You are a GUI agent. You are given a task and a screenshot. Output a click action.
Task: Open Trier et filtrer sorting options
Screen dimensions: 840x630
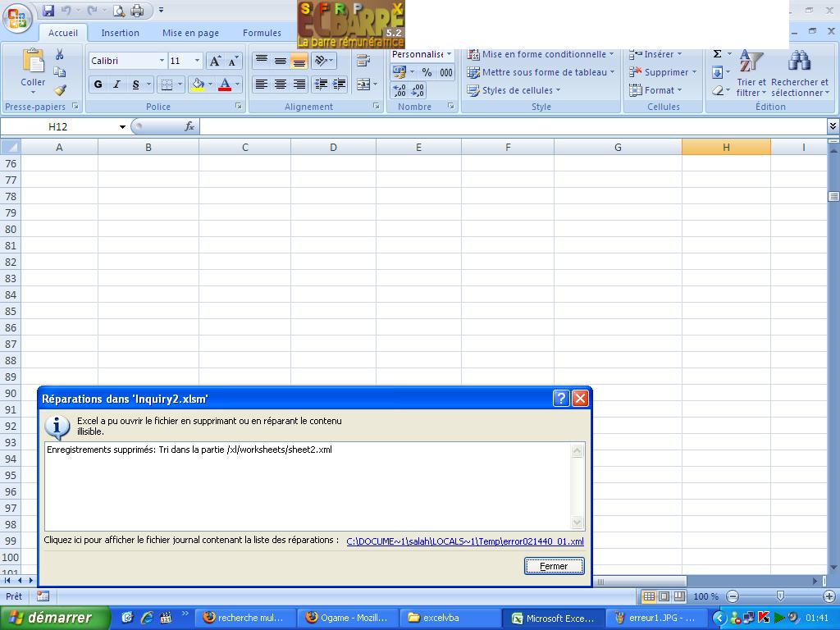751,73
